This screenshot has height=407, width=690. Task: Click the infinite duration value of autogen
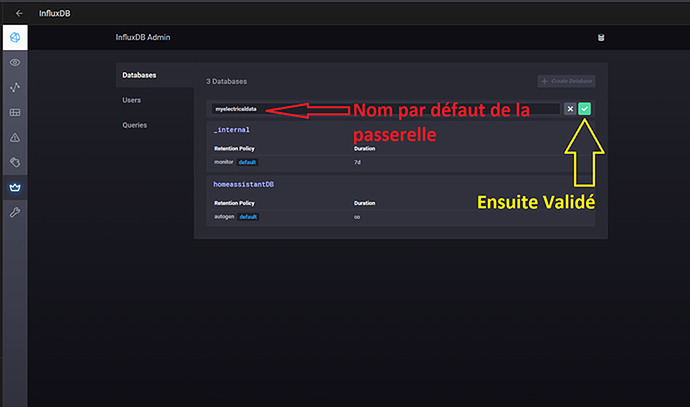click(x=357, y=217)
